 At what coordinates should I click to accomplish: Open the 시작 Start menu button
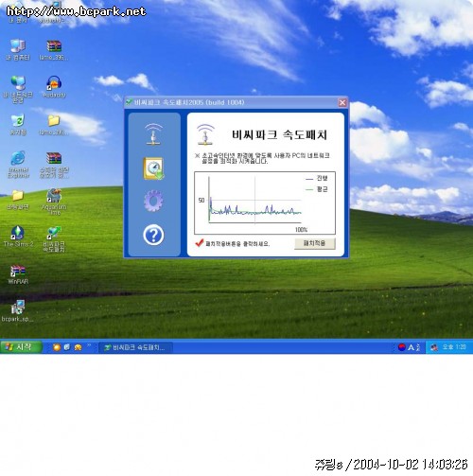(21, 347)
